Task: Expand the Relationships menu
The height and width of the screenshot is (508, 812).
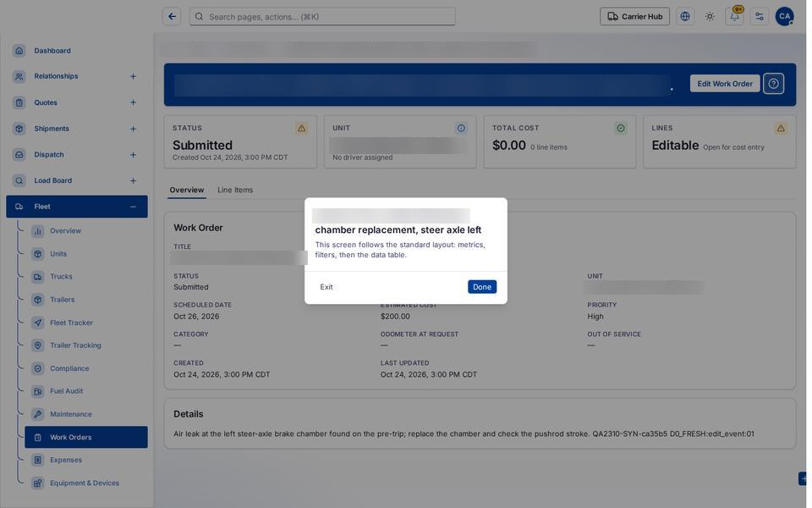Action: click(133, 76)
